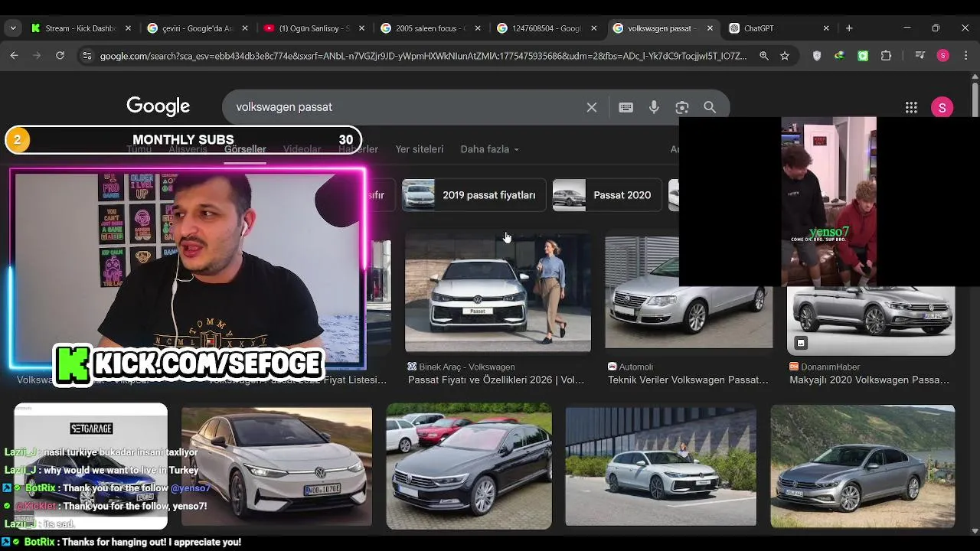
Task: Open the tab search dropdown arrow
Action: [13, 28]
